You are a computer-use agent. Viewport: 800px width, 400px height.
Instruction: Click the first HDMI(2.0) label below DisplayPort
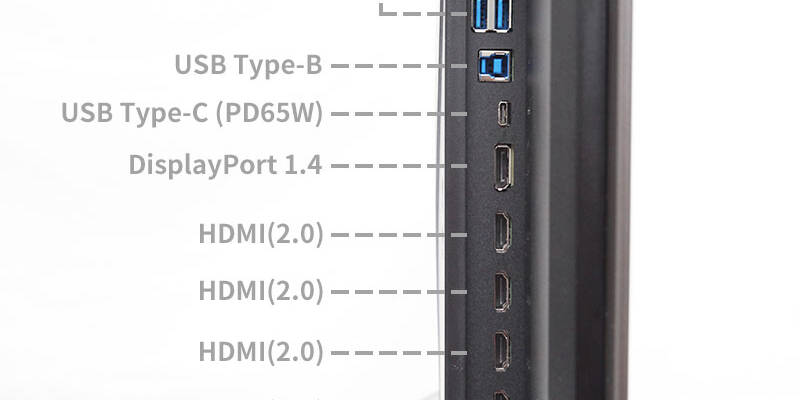[x=261, y=234]
